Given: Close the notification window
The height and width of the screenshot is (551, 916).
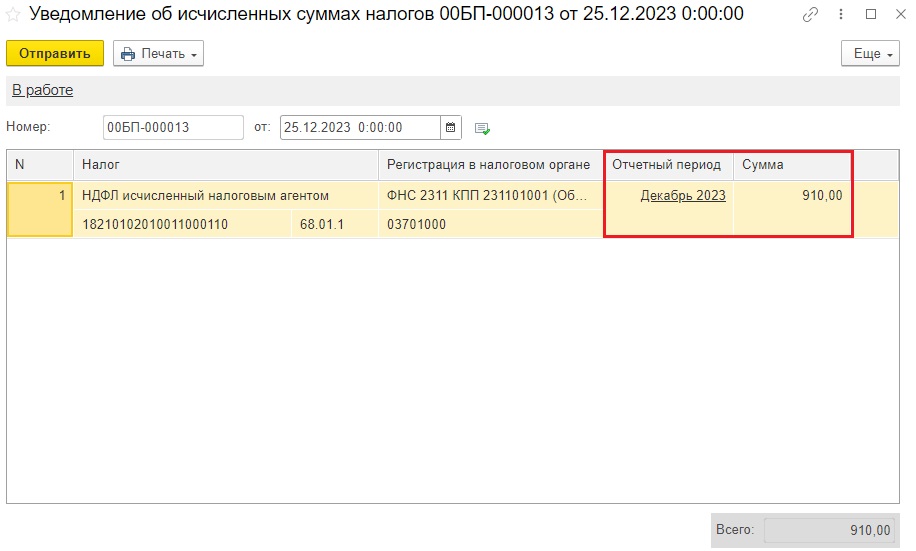Looking at the screenshot, I should (x=901, y=15).
